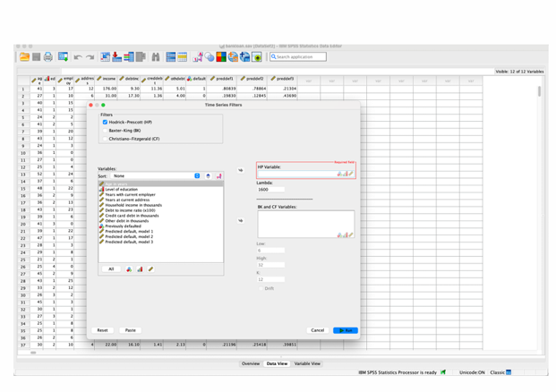Image resolution: width=556 pixels, height=392 pixels.
Task: Click the blue Run button
Action: pyautogui.click(x=346, y=330)
